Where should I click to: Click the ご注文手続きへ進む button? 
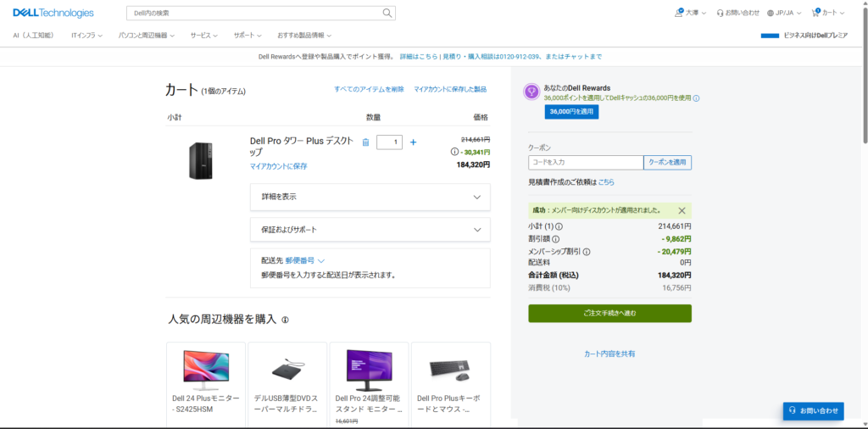[x=609, y=314]
